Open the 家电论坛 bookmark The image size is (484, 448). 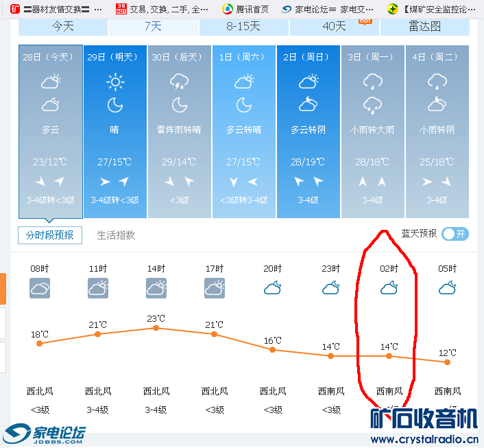click(x=328, y=10)
